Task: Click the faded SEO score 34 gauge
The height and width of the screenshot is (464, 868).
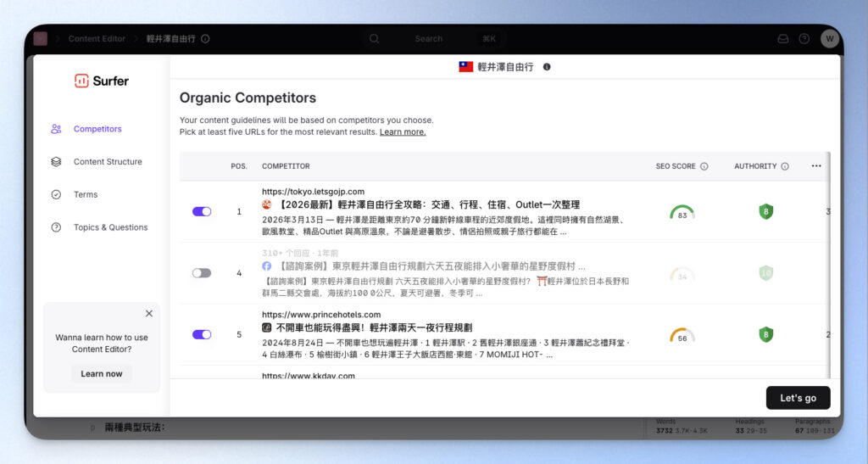Action: (x=682, y=275)
